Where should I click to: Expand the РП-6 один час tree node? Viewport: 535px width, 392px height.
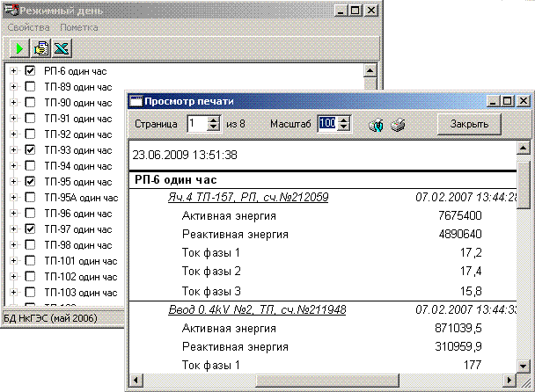coord(13,71)
